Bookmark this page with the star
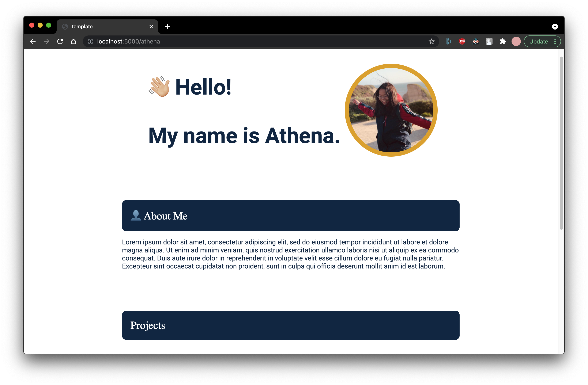The height and width of the screenshot is (385, 588). tap(431, 42)
